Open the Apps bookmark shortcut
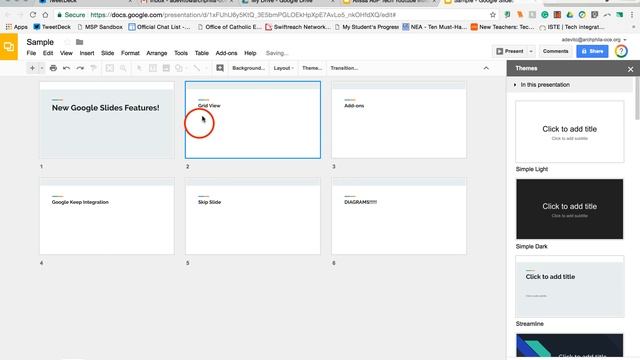This screenshot has width=640, height=360. coord(16,27)
